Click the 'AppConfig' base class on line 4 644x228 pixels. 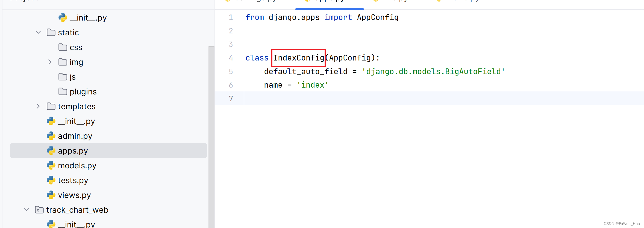pyautogui.click(x=350, y=58)
